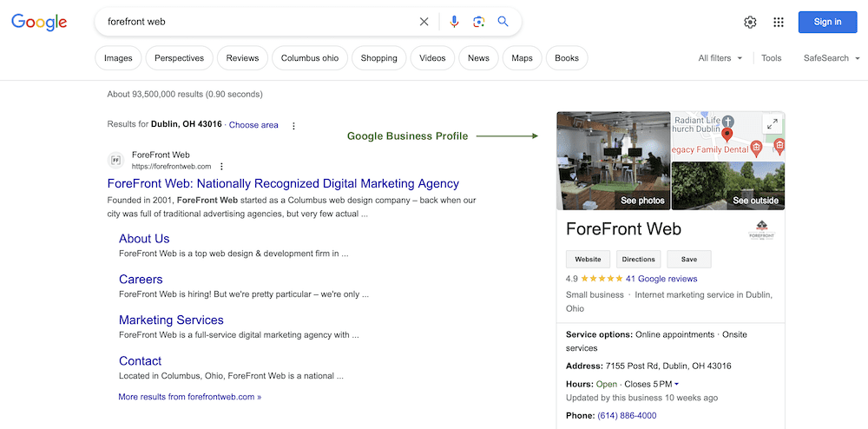Select the Books filter tab

coord(567,58)
